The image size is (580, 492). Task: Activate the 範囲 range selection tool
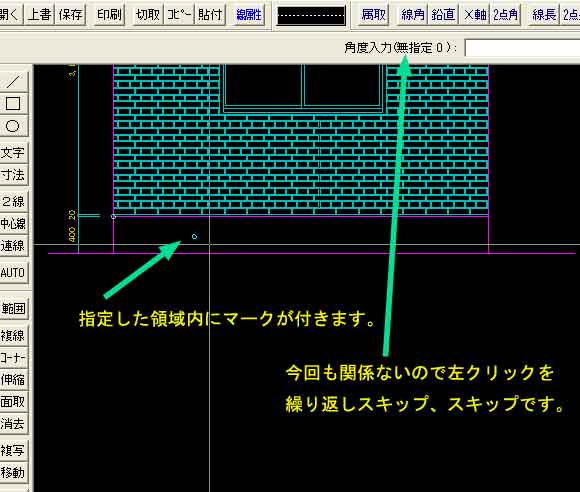13,309
